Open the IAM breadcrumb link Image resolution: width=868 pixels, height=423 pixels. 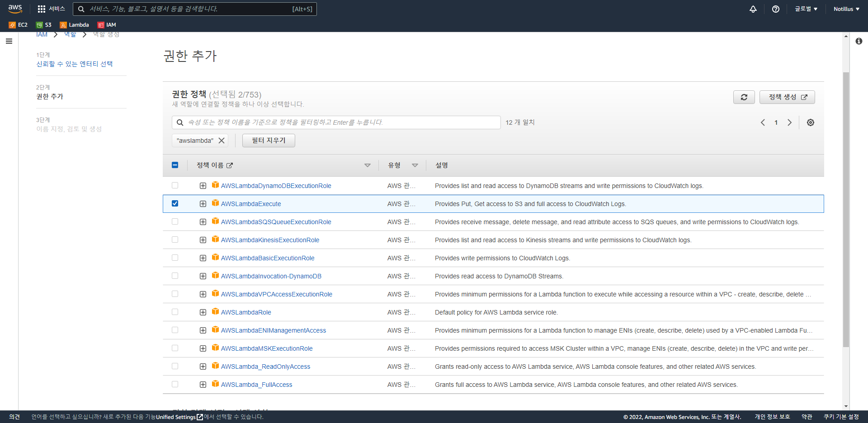[x=42, y=35]
